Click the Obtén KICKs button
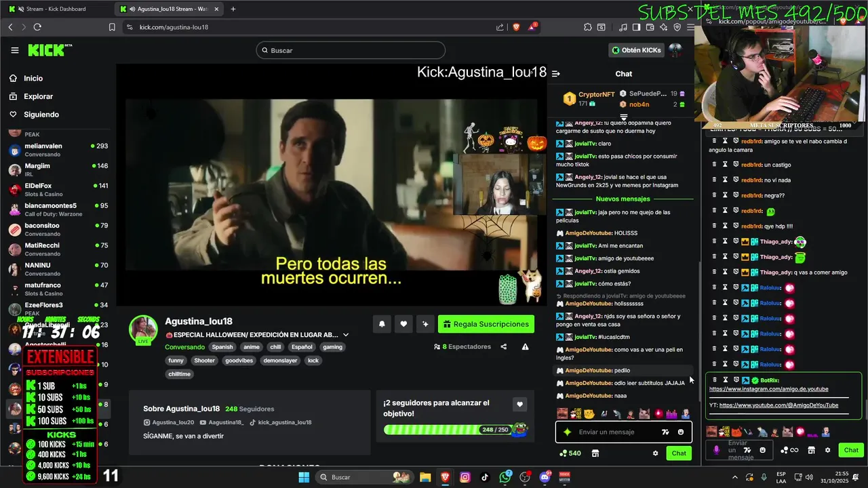 635,50
